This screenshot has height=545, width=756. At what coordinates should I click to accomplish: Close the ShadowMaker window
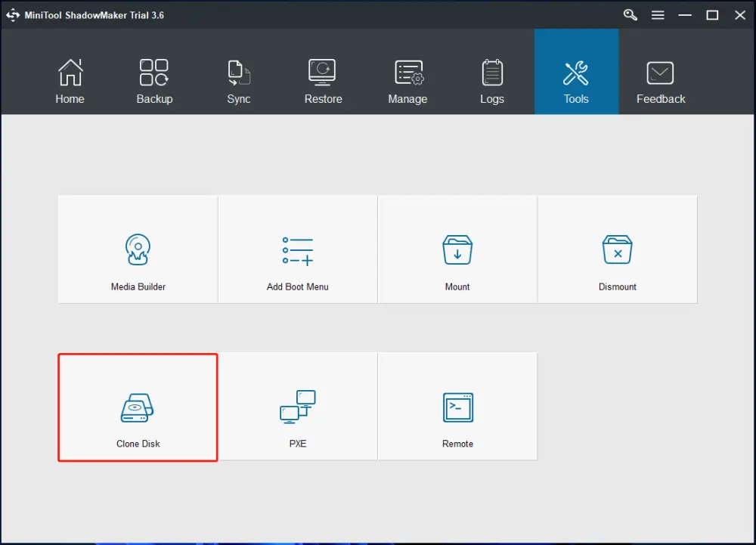coord(740,15)
